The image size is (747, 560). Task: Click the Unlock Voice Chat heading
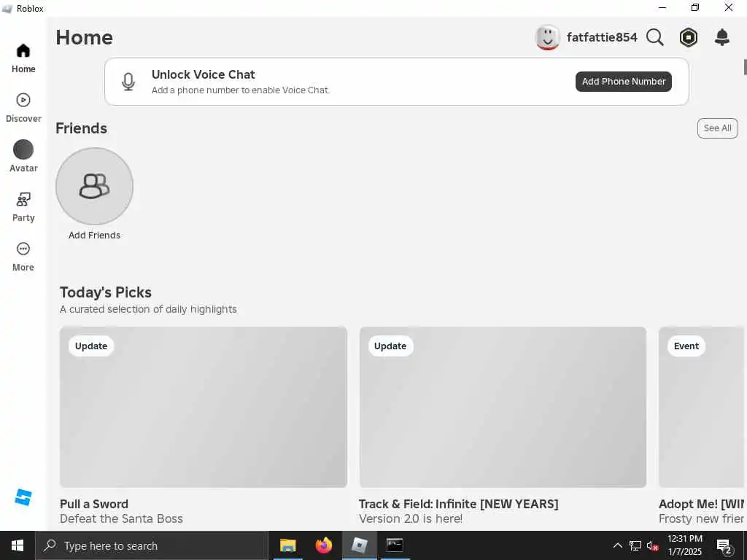204,74
